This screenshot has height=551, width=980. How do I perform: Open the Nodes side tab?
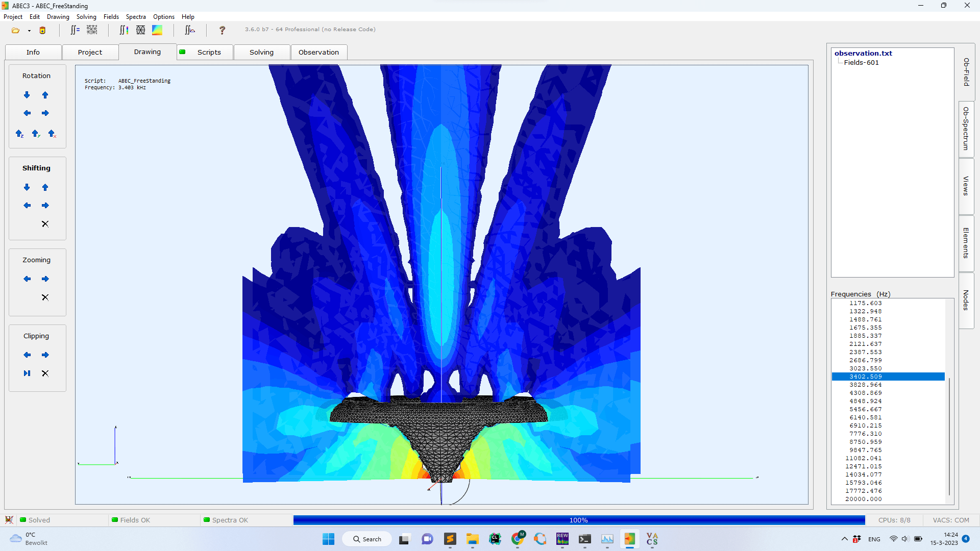(966, 300)
